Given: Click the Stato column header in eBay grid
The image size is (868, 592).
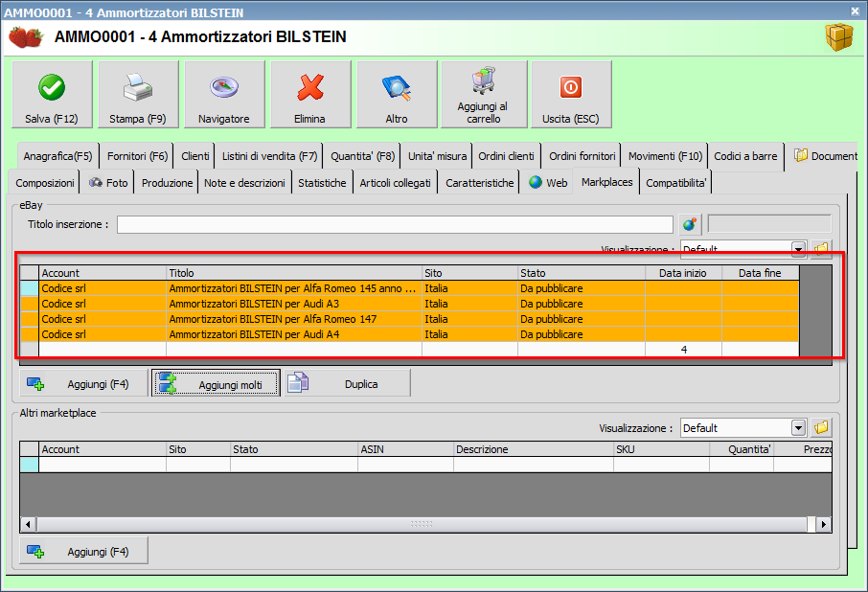Looking at the screenshot, I should click(x=582, y=273).
